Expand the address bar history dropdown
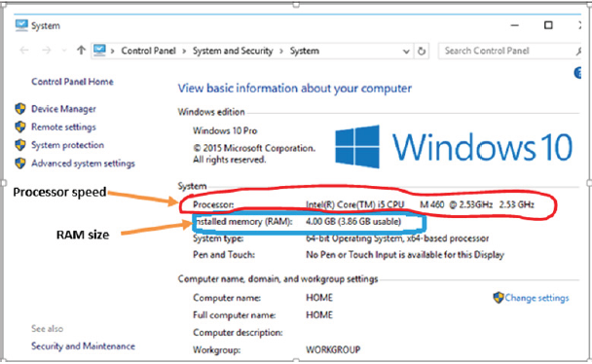Image resolution: width=592 pixels, height=364 pixels. pyautogui.click(x=406, y=51)
